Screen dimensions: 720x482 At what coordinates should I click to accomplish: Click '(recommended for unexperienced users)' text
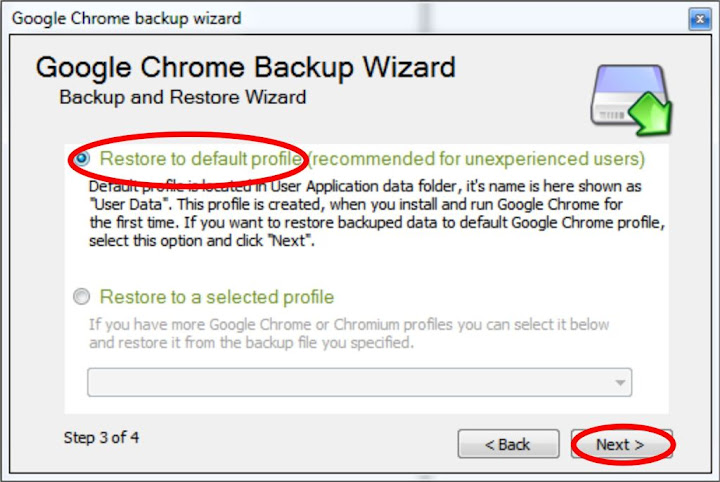(x=477, y=159)
